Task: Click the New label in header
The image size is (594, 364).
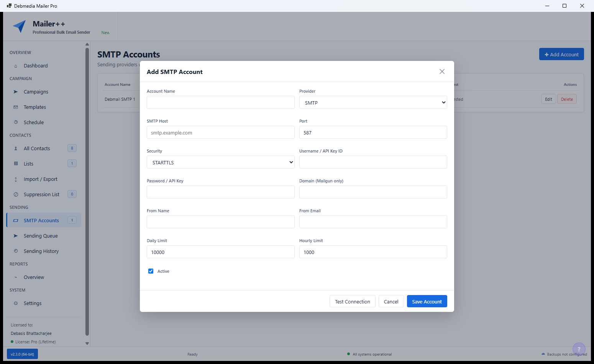Action: 105,33
